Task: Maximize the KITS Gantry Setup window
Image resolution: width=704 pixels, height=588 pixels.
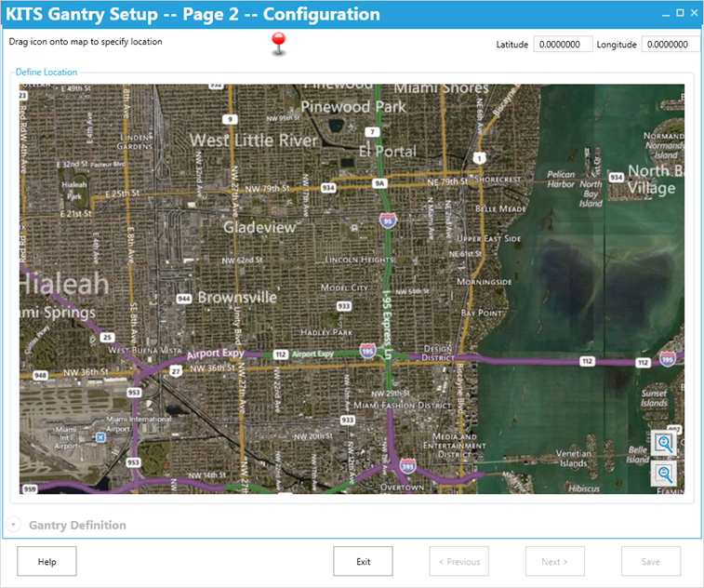Action: pyautogui.click(x=680, y=13)
